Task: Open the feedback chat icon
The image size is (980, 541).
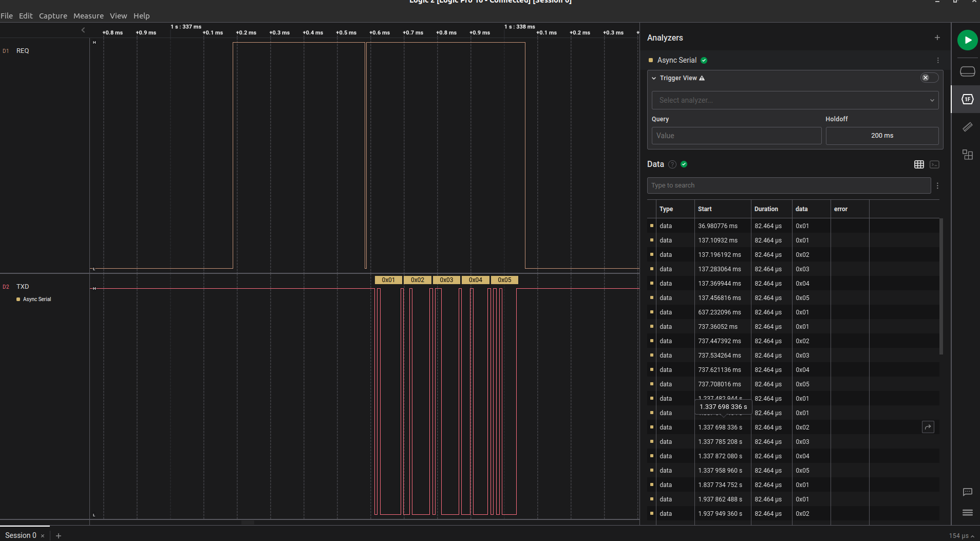Action: click(967, 492)
